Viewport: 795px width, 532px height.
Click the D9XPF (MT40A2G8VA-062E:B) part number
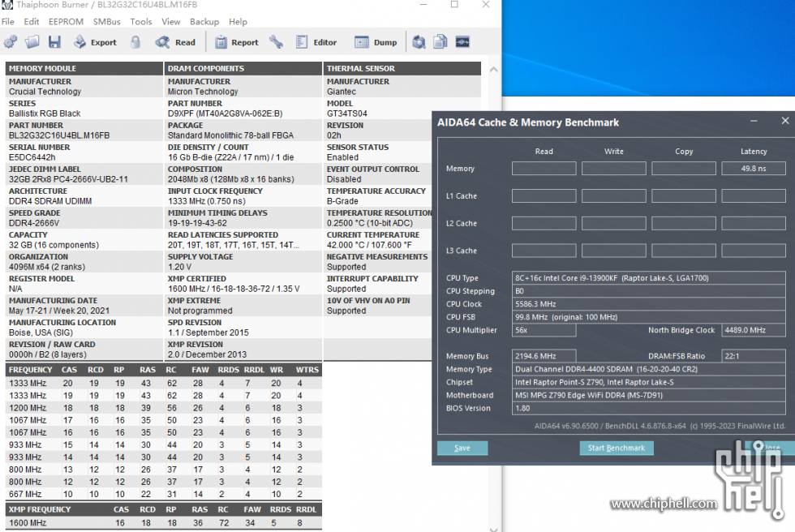(x=226, y=114)
